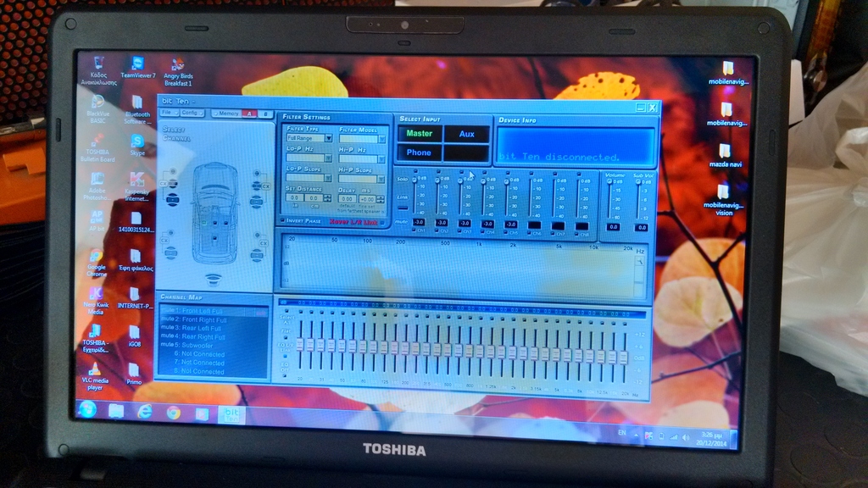The width and height of the screenshot is (868, 488).
Task: Open the Memory dropdown
Action: 226,114
